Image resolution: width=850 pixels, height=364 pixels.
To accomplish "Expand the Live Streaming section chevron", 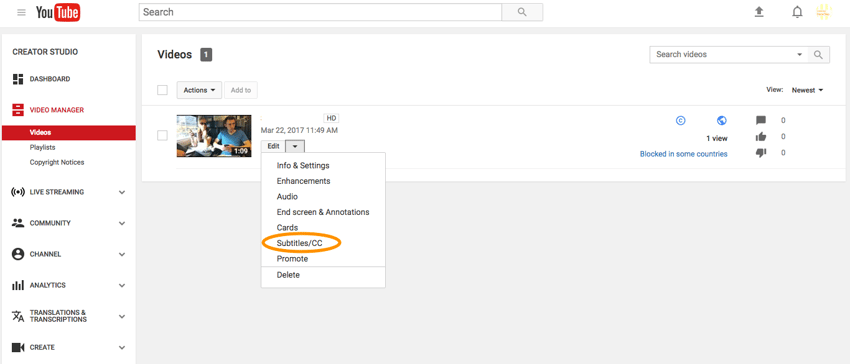I will point(122,192).
